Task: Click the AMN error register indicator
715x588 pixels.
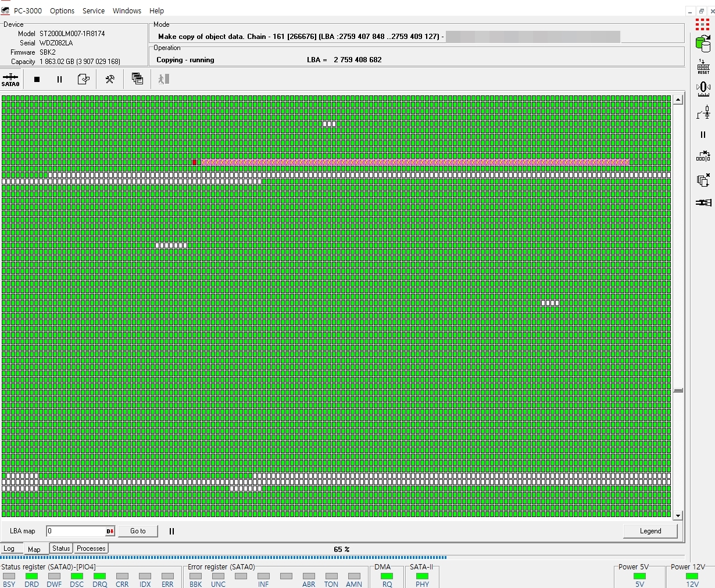Action: point(354,576)
